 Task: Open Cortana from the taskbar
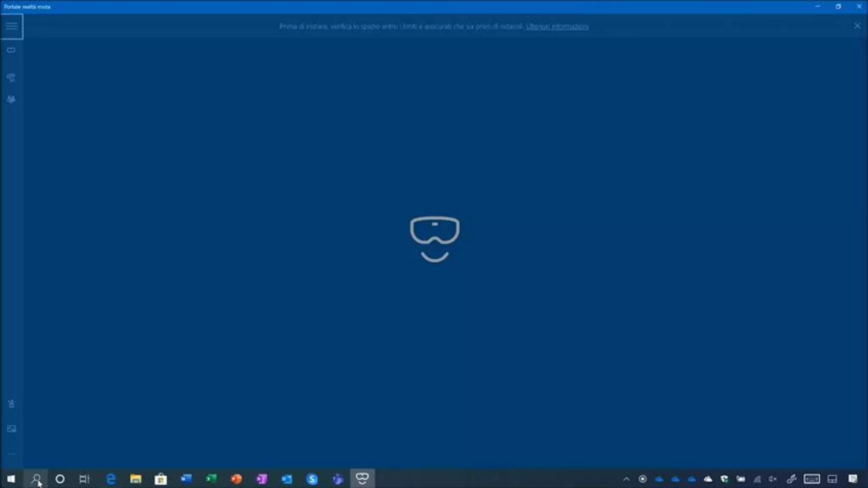click(60, 479)
